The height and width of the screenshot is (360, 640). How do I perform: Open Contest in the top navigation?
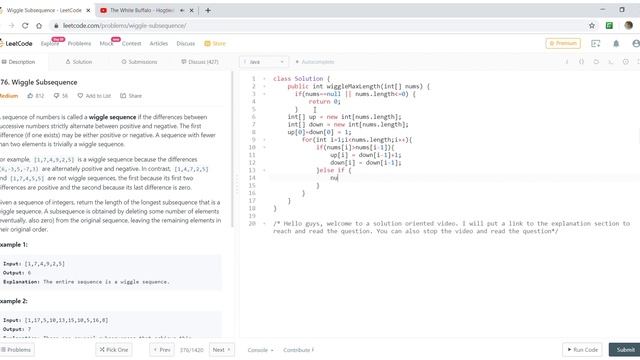pyautogui.click(x=131, y=44)
